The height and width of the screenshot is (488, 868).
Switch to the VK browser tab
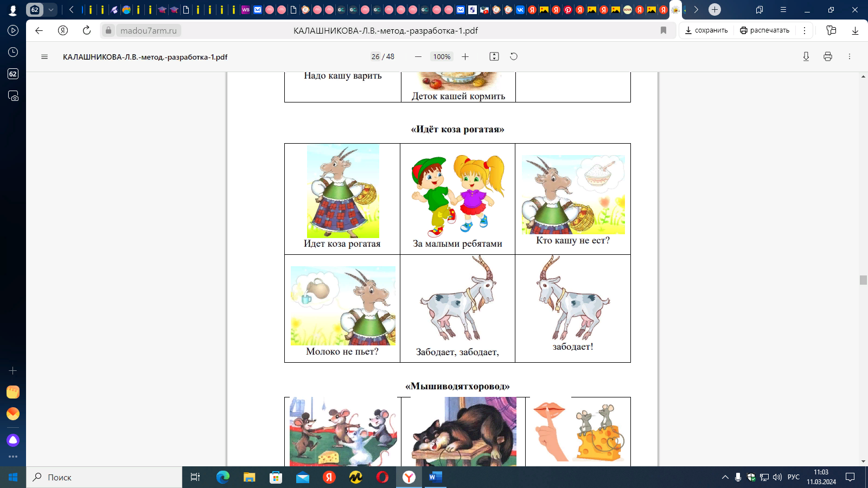click(x=520, y=10)
